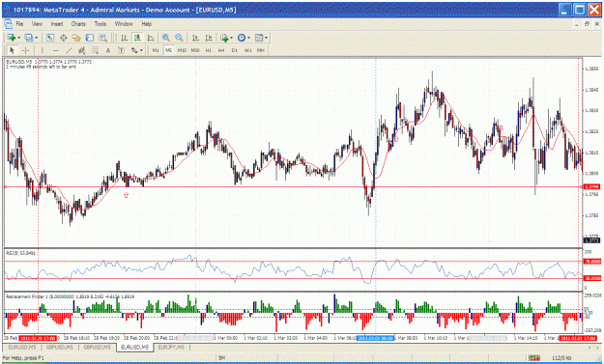The height and width of the screenshot is (364, 604).
Task: Switch chart to Candlesticks
Action: point(137,38)
